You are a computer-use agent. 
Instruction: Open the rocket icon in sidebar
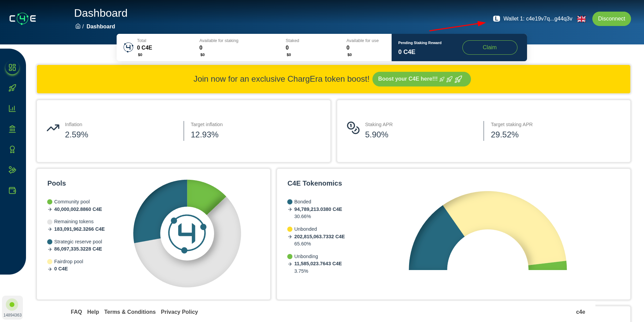tap(12, 88)
